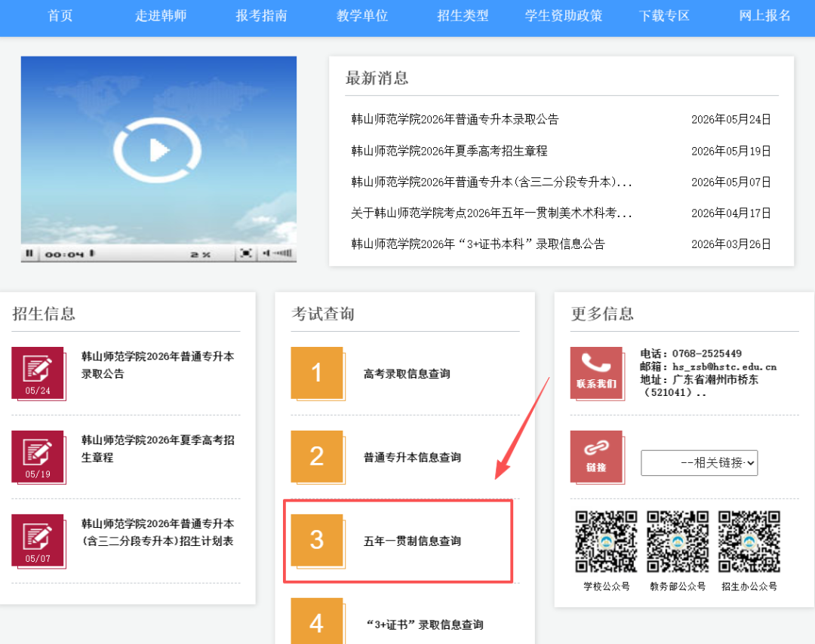This screenshot has width=815, height=644.
Task: Click the 考试查询 section heading
Action: 323,314
